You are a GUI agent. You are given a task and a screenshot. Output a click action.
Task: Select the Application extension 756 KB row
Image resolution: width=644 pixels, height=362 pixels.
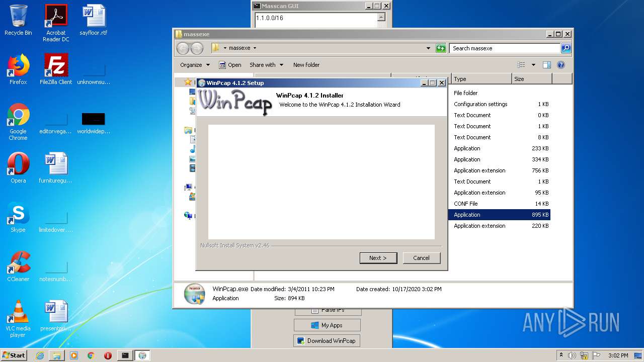500,170
